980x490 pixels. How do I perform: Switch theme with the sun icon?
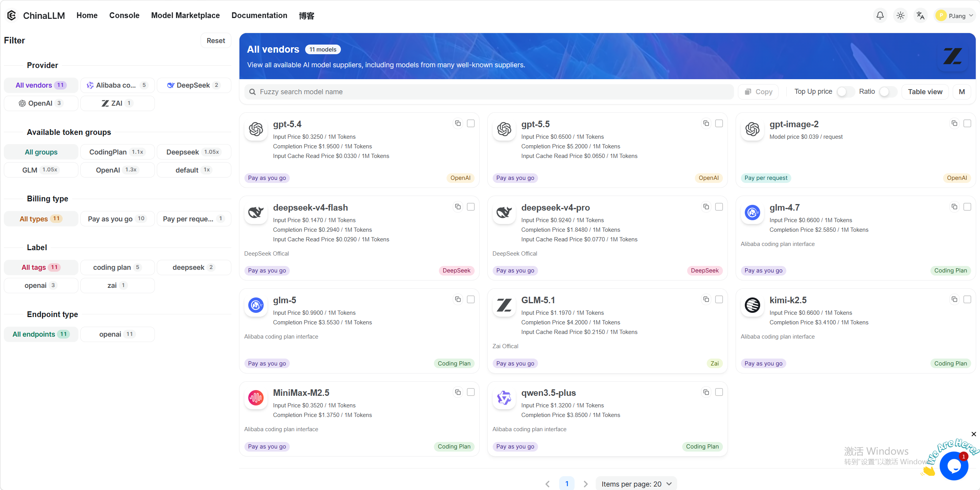pyautogui.click(x=900, y=15)
